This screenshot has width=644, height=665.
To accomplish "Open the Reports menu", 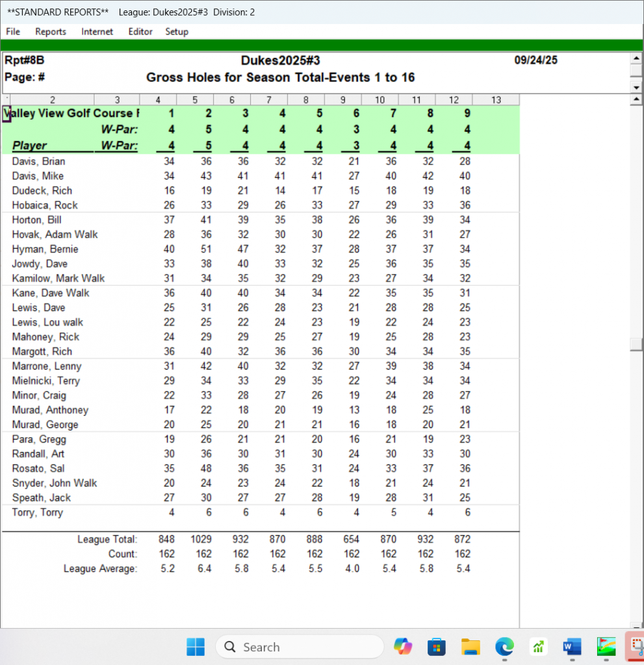I will tap(51, 32).
